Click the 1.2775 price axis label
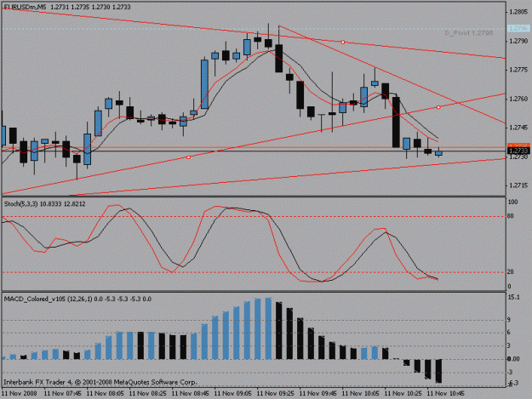 click(x=518, y=70)
